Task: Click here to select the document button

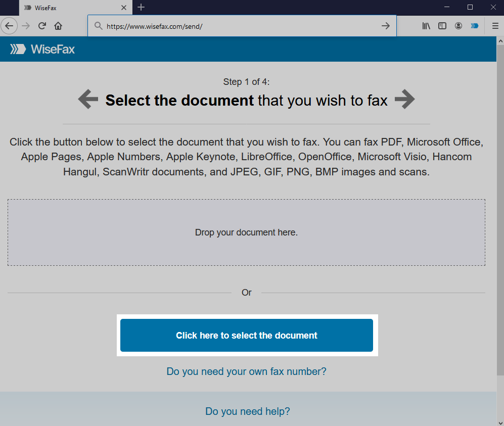Action: (x=247, y=336)
